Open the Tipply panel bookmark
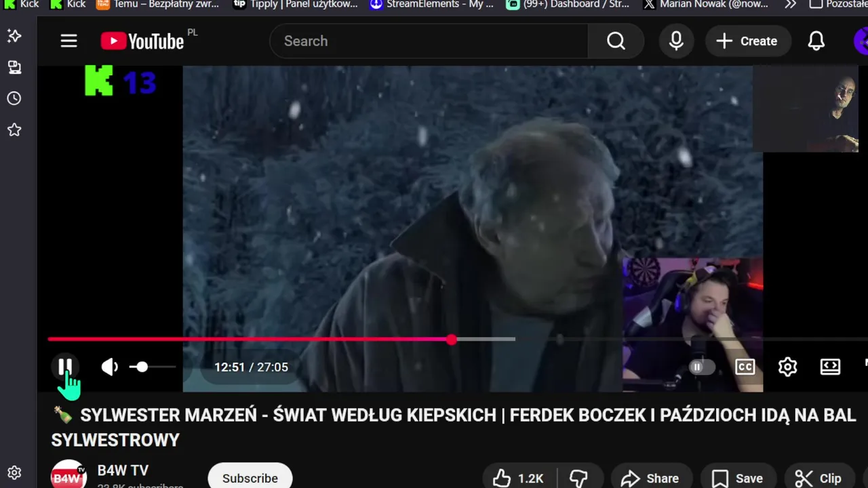 [x=295, y=5]
